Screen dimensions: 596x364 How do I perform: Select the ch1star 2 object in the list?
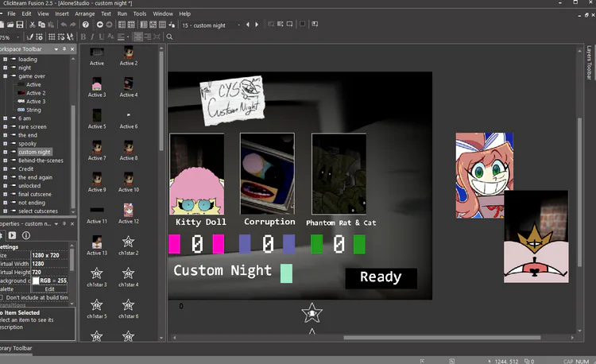tap(128, 246)
